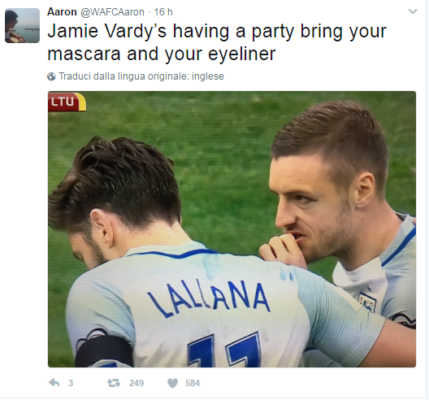This screenshot has width=429, height=400.
Task: Click the 16 h timestamp
Action: coord(163,12)
